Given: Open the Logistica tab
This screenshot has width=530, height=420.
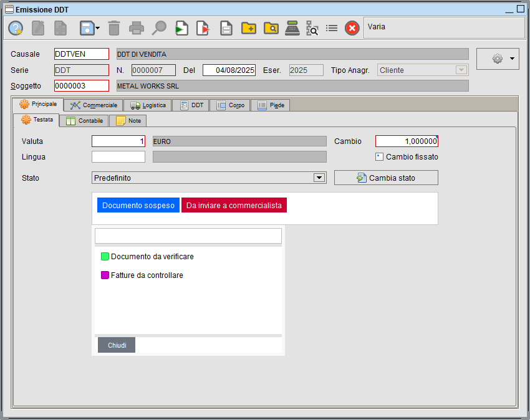Looking at the screenshot, I should coord(148,105).
